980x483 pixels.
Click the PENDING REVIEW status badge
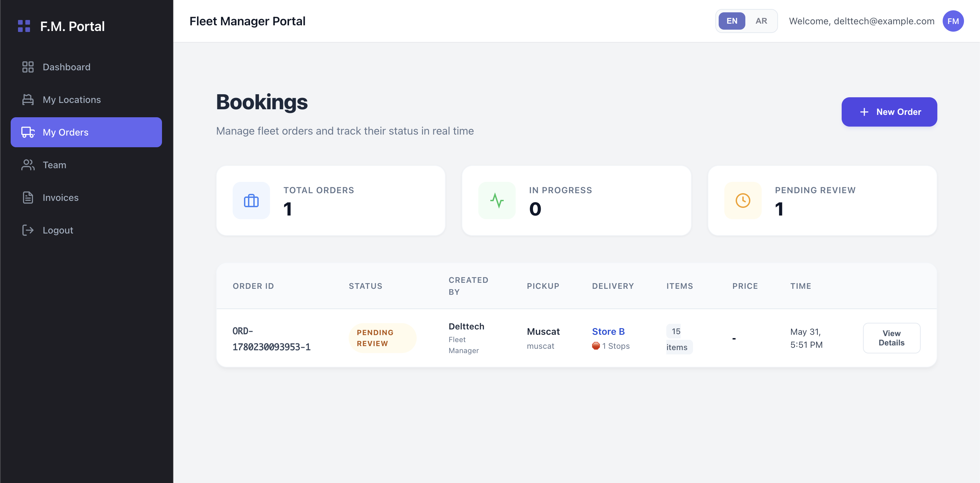(382, 338)
